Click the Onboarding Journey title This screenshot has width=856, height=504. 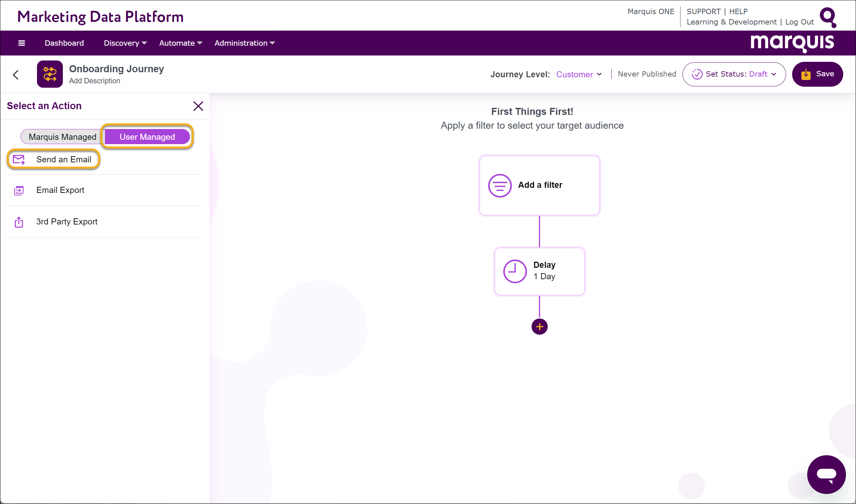click(x=117, y=69)
